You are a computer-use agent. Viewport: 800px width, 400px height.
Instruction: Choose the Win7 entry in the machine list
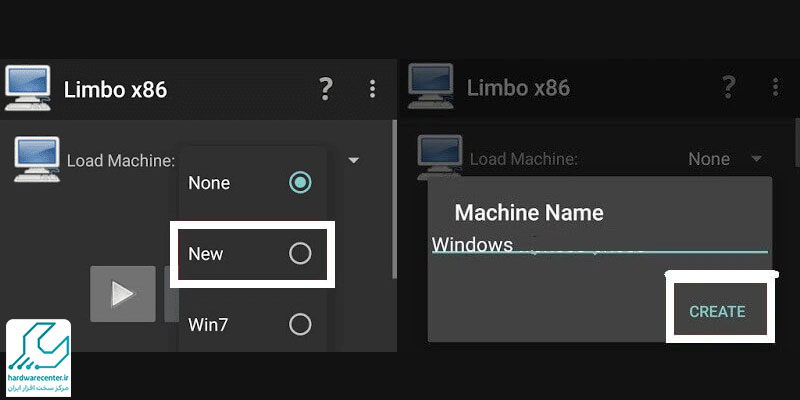(x=206, y=324)
